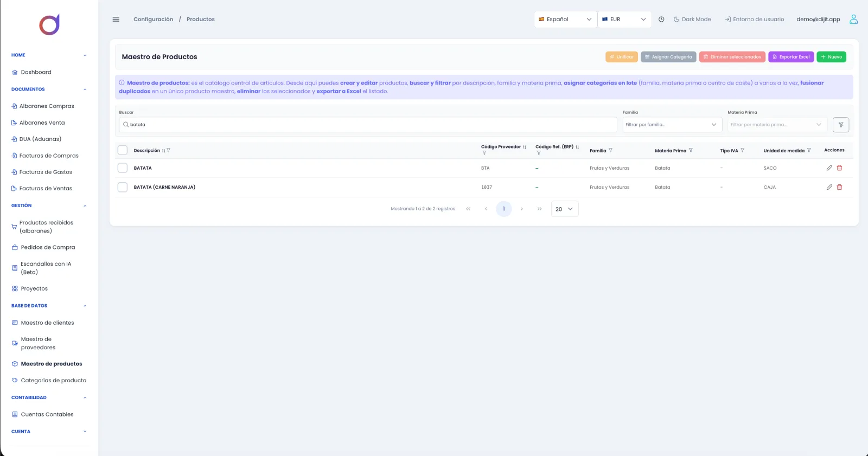The width and height of the screenshot is (868, 456).
Task: Open the clock history icon in top bar
Action: coord(661,19)
